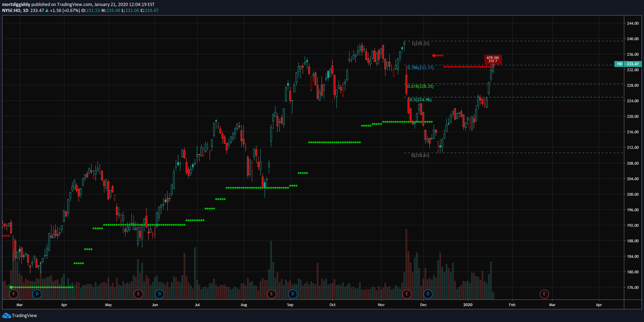Click the 244.00 price axis label

pyautogui.click(x=633, y=23)
